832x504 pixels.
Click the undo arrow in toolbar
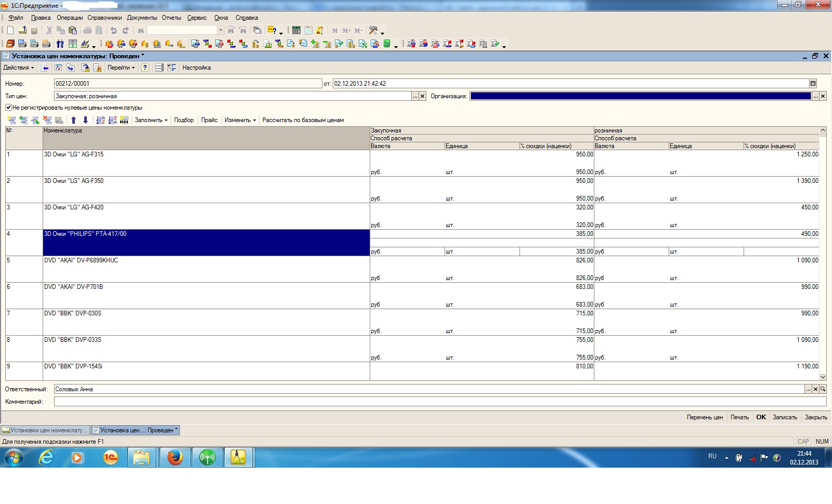point(113,30)
